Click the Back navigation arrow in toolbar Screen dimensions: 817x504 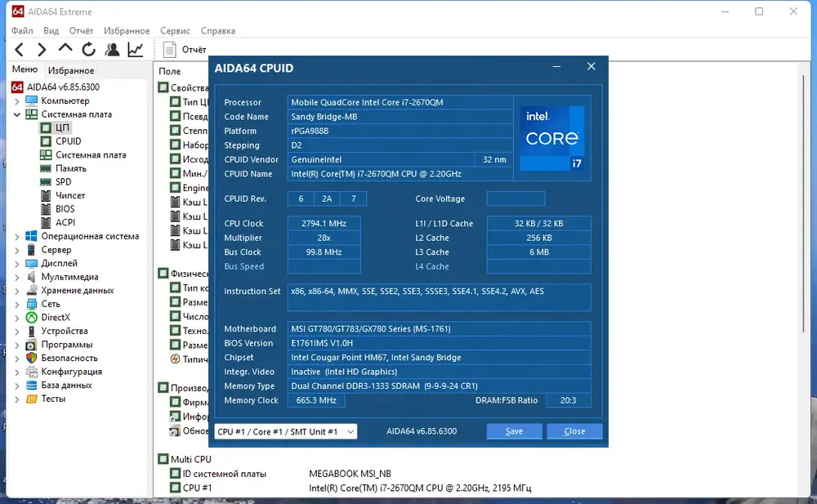point(20,50)
